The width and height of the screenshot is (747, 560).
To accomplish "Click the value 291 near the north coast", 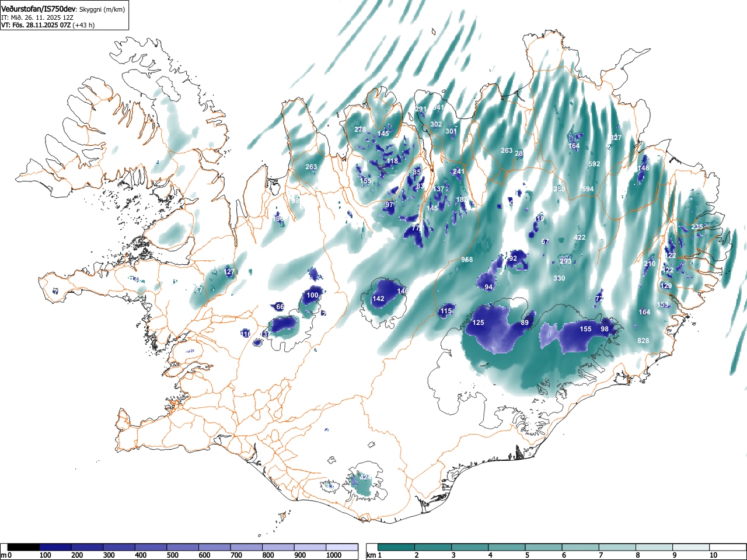I will click(421, 109).
